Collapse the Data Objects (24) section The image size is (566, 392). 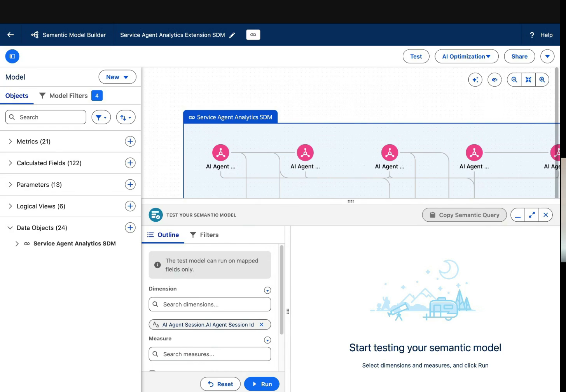point(10,228)
